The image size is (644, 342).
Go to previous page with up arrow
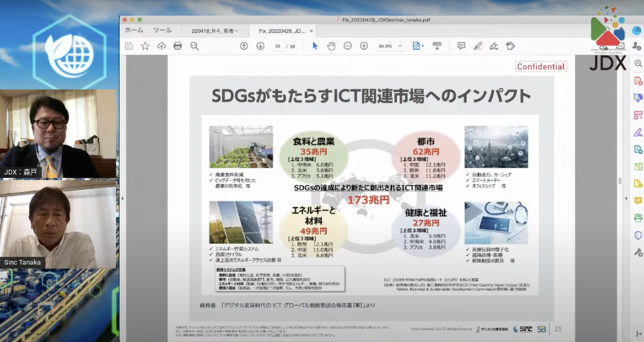(x=244, y=46)
